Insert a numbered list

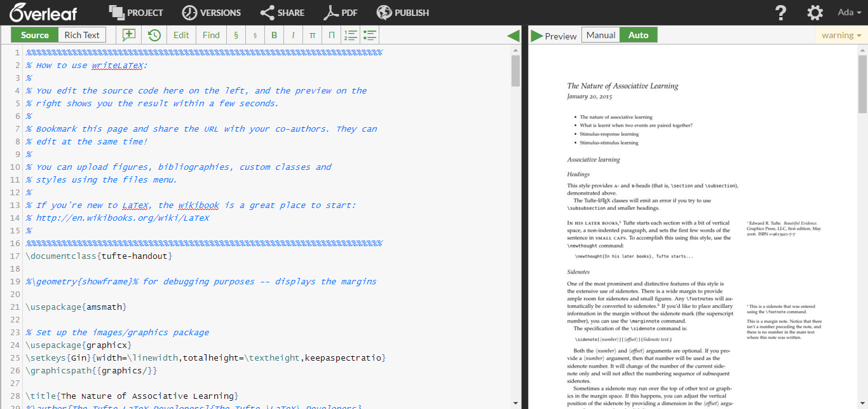tap(349, 35)
